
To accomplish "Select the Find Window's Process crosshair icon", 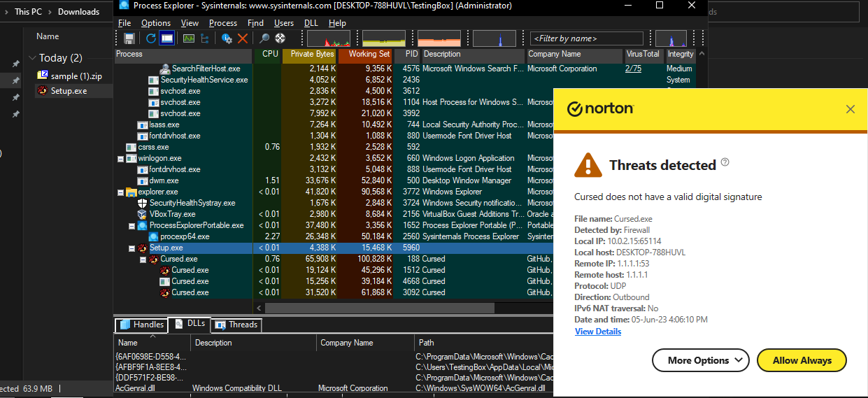I will tap(280, 38).
